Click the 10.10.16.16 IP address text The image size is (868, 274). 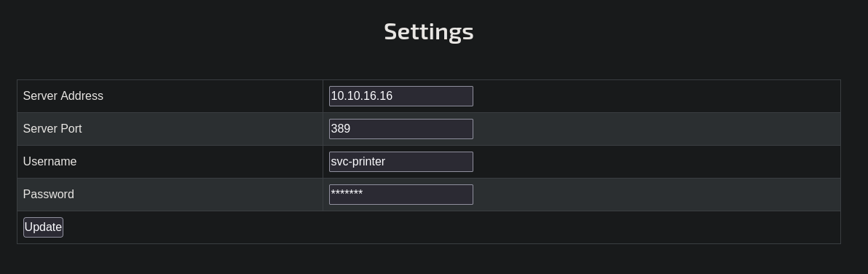click(361, 95)
